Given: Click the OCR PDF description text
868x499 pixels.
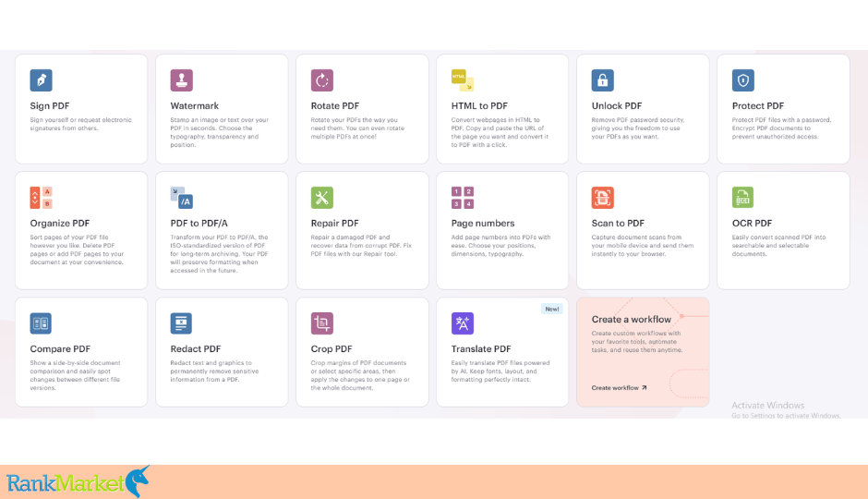Looking at the screenshot, I should click(778, 246).
